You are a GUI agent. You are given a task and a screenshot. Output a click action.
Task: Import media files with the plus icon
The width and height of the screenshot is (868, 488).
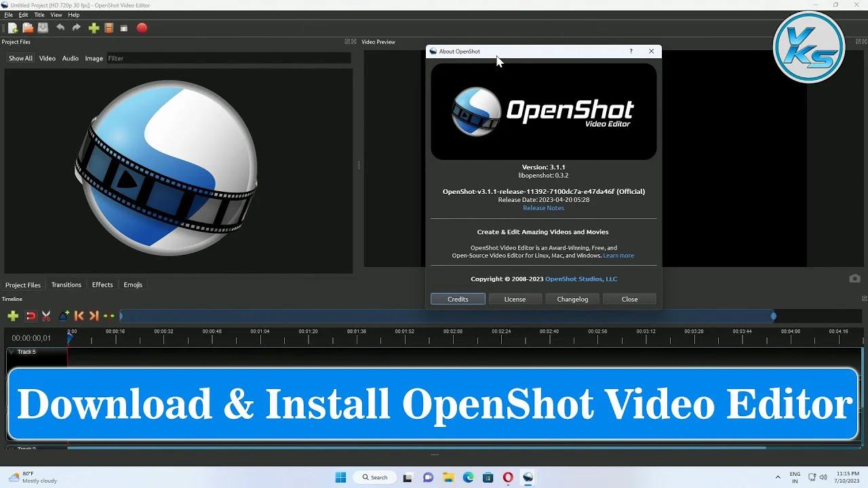click(x=93, y=28)
